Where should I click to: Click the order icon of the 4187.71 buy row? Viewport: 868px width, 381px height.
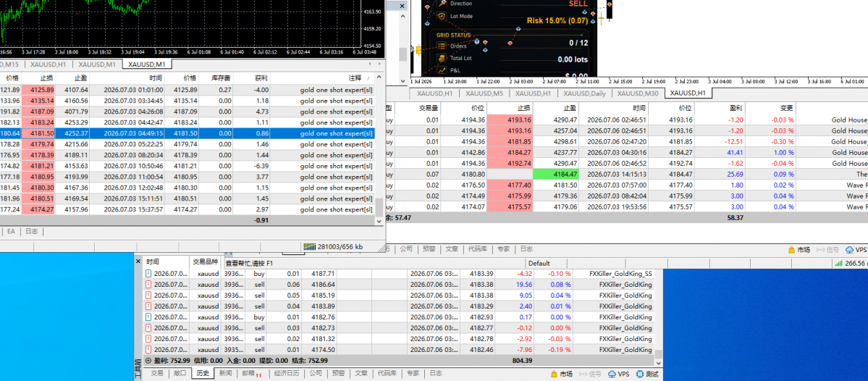pos(148,274)
